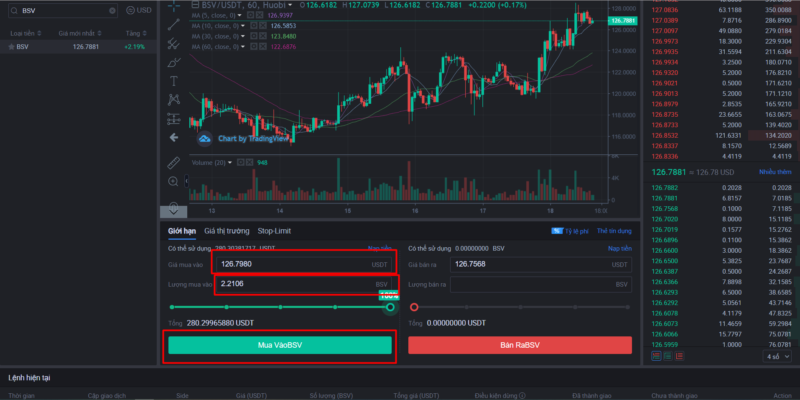Switch to Giá thị trường order tab
This screenshot has height=400, width=800.
(x=227, y=231)
